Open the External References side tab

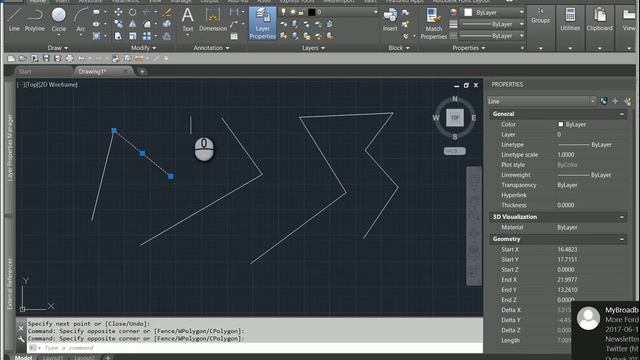coord(10,284)
